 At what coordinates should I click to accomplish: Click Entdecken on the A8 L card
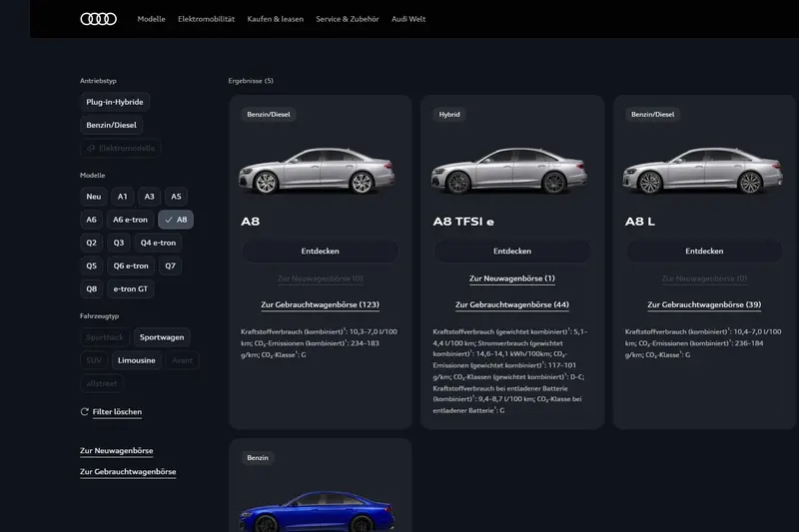pos(704,252)
